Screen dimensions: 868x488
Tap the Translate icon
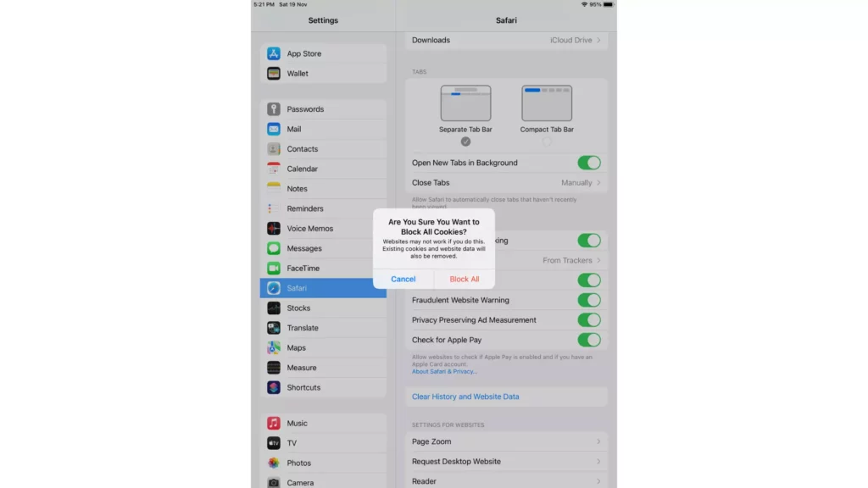274,328
